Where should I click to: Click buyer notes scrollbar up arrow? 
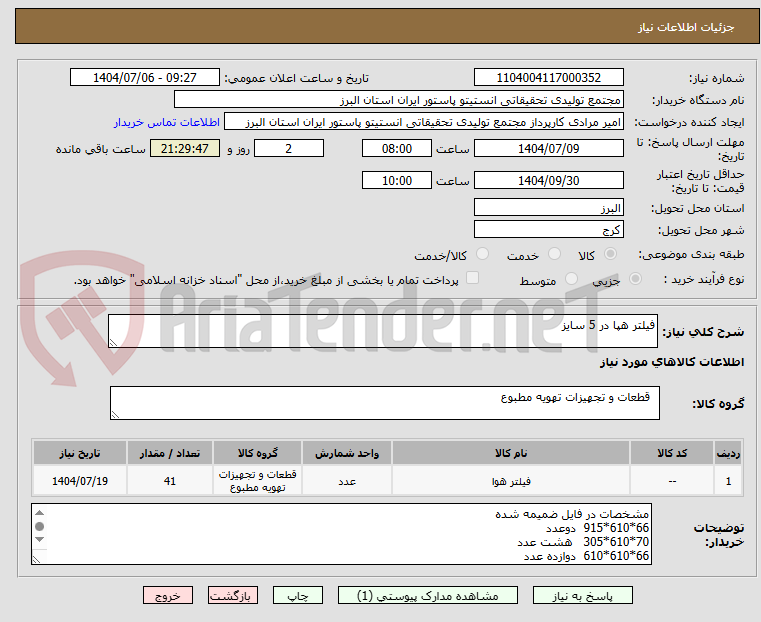pyautogui.click(x=40, y=513)
